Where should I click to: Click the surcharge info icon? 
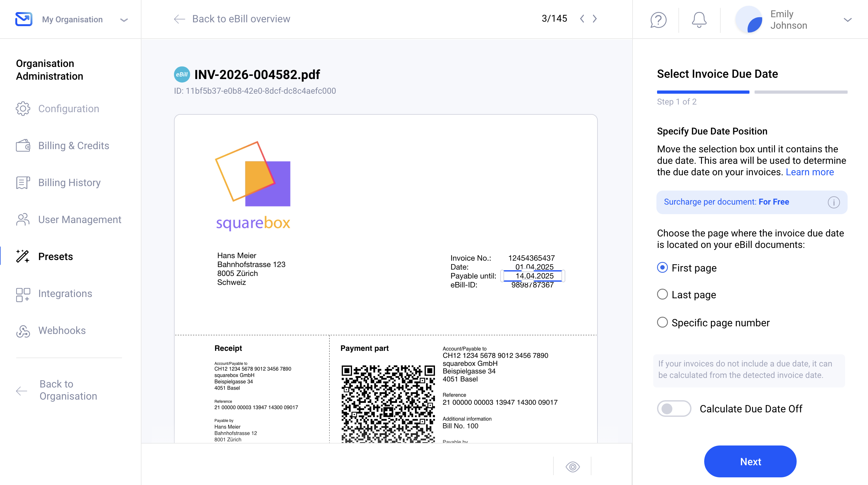click(x=834, y=202)
